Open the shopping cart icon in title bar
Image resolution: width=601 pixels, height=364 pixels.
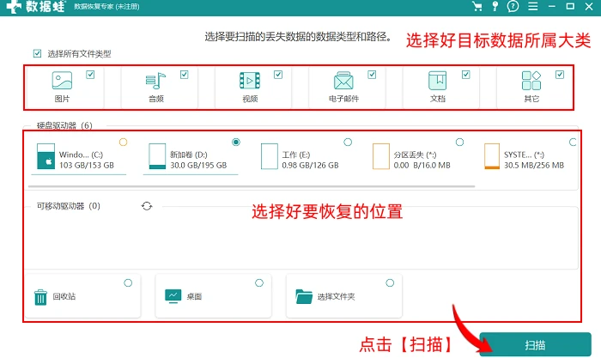click(x=477, y=6)
